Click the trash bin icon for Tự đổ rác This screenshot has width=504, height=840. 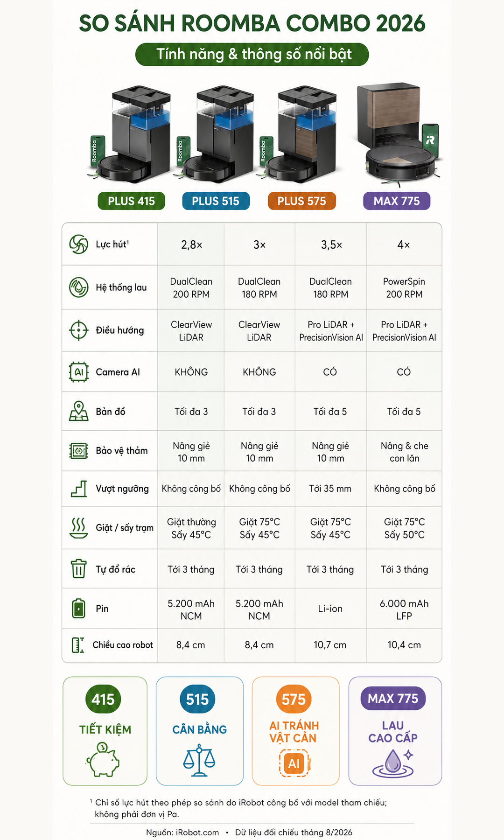[78, 569]
